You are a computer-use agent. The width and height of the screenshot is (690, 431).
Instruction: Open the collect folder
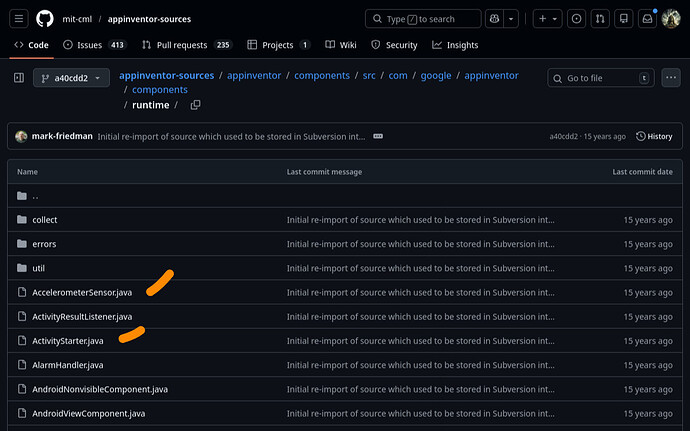pyautogui.click(x=45, y=219)
